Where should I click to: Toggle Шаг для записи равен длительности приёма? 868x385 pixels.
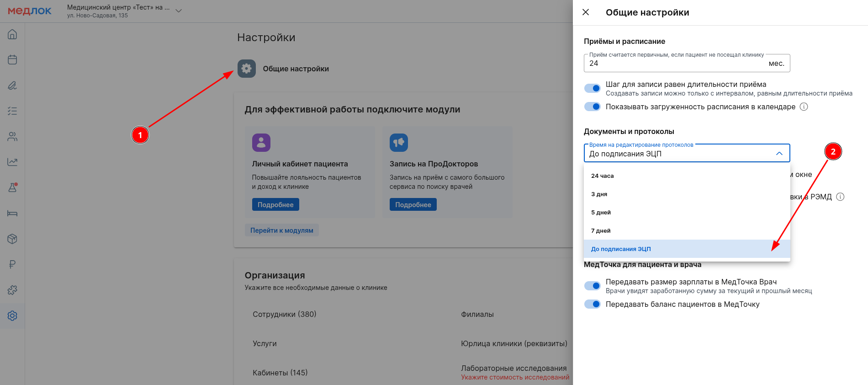(593, 88)
